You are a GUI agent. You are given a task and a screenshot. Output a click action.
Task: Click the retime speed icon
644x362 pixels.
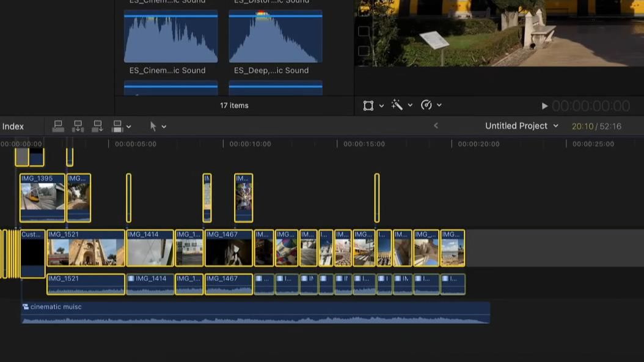(x=426, y=105)
